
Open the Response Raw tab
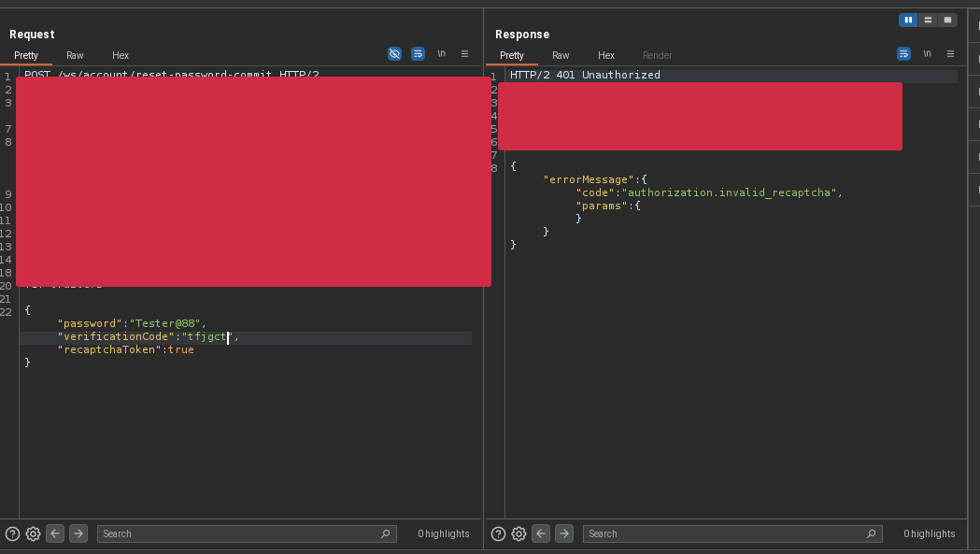(x=561, y=55)
